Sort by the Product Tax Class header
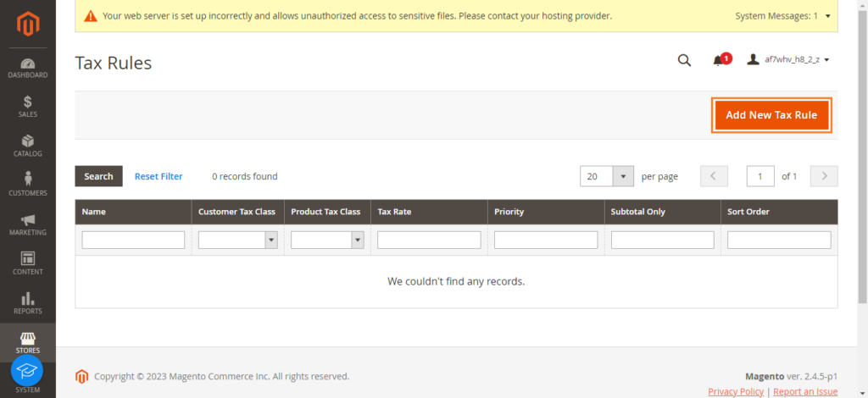Viewport: 868px width, 398px height. [327, 212]
